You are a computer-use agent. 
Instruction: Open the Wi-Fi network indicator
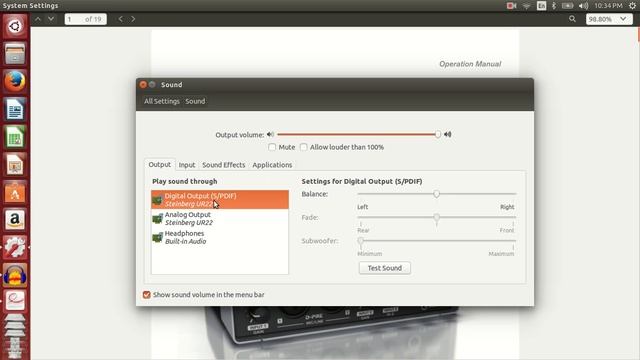pos(527,6)
